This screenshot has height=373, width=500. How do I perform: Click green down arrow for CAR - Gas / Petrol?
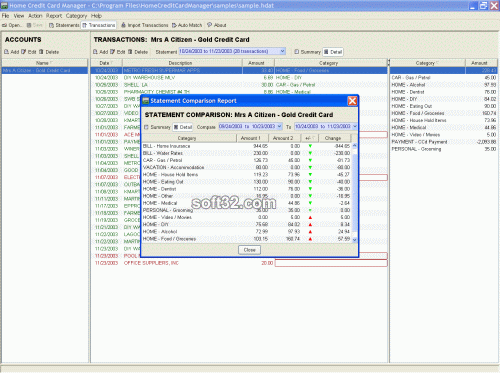point(310,161)
